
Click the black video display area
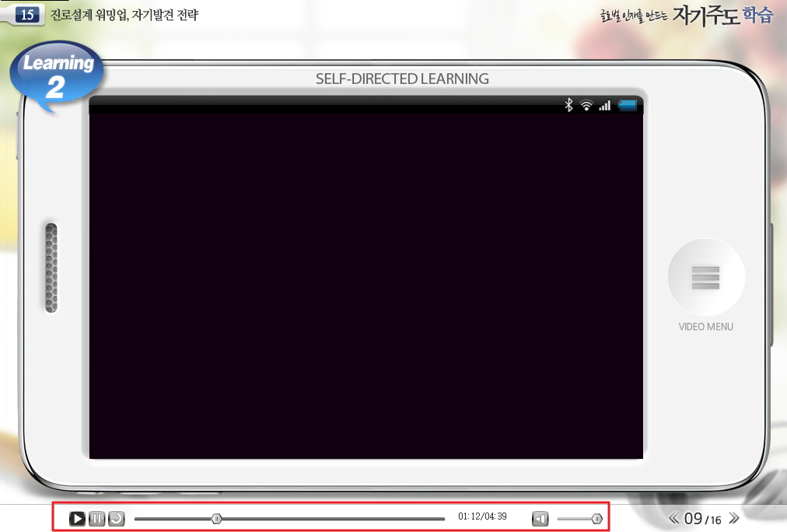click(x=366, y=285)
